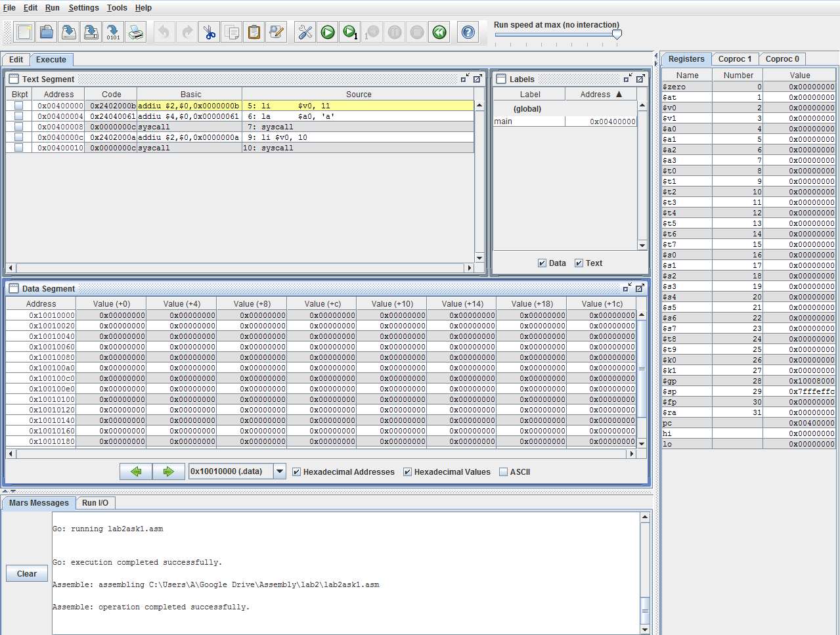The width and height of the screenshot is (840, 635).
Task: Uncheck the Text checkbox in Labels panel
Action: (579, 263)
